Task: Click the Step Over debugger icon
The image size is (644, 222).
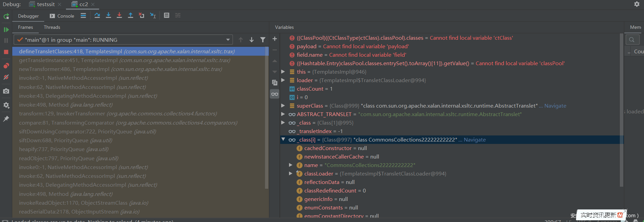Action: [97, 16]
